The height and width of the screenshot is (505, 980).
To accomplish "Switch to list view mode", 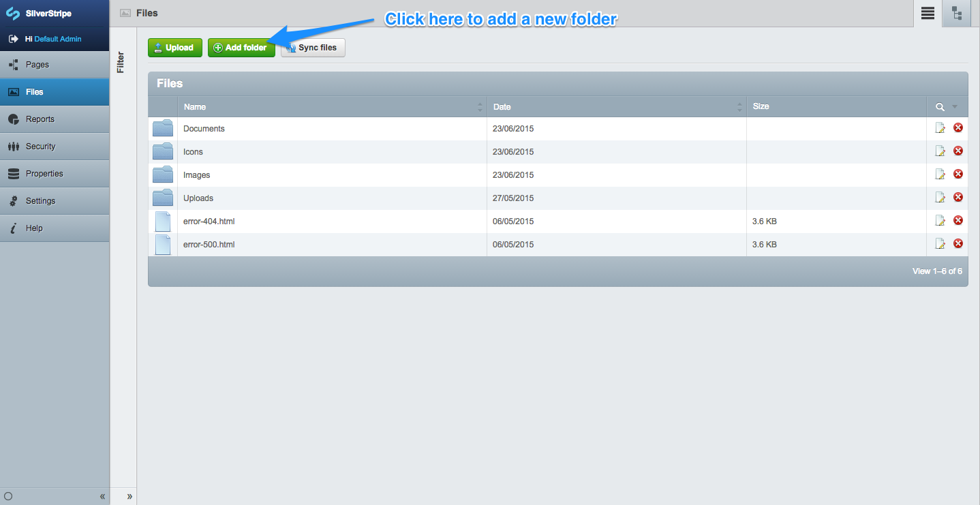I will pyautogui.click(x=927, y=13).
